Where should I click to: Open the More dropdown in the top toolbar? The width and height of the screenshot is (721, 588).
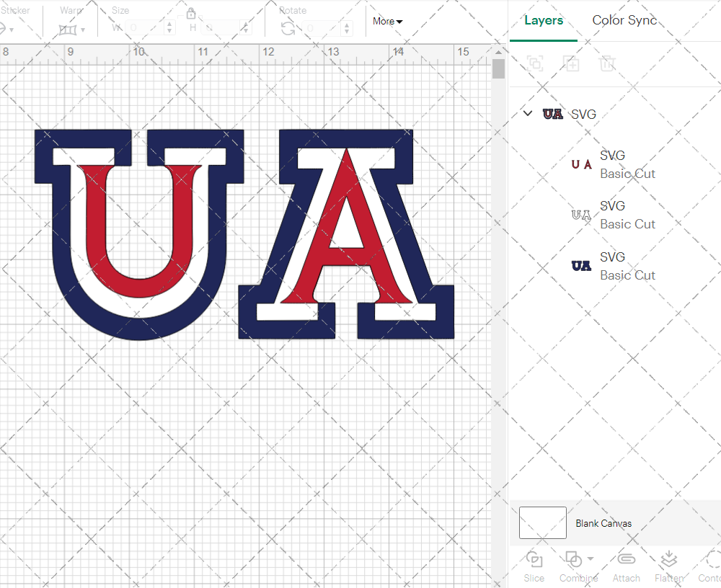pyautogui.click(x=387, y=22)
